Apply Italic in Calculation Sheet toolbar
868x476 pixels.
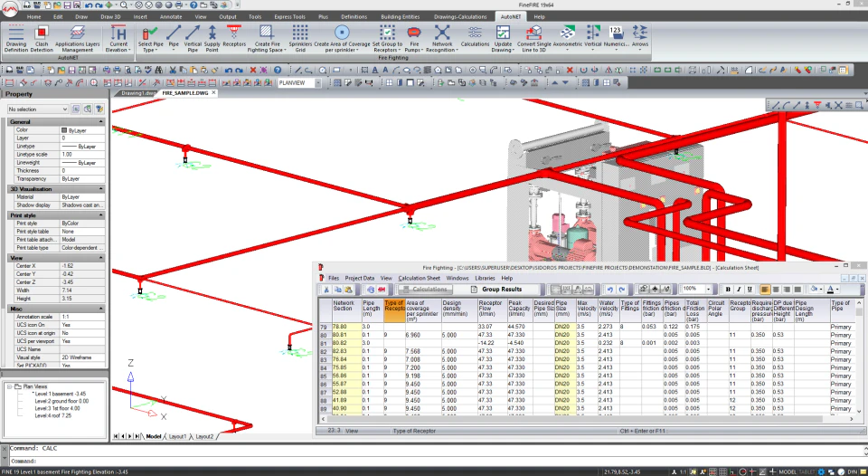click(x=739, y=290)
